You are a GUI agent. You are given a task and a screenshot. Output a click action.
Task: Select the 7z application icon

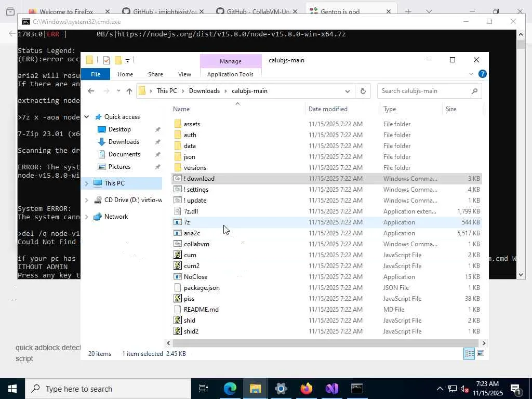click(178, 222)
